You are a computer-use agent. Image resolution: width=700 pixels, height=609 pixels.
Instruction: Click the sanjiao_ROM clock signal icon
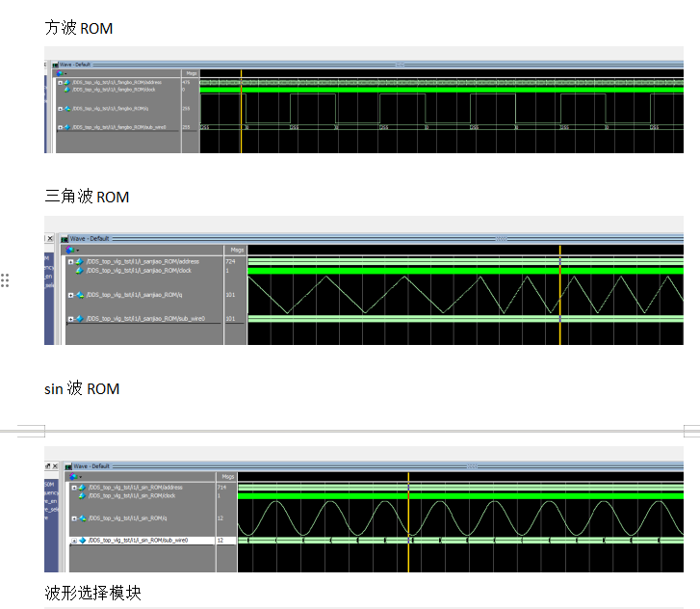click(x=79, y=270)
